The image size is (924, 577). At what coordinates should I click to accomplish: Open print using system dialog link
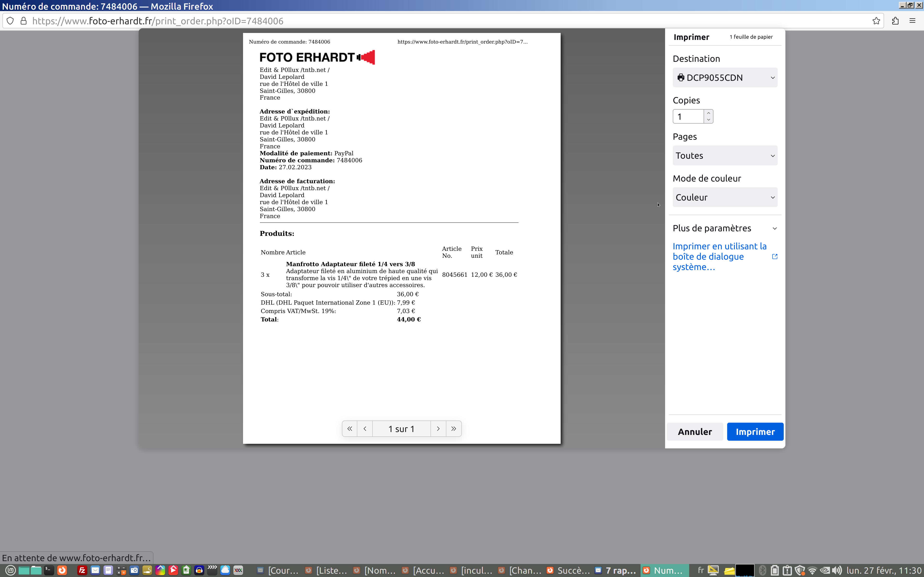(719, 257)
